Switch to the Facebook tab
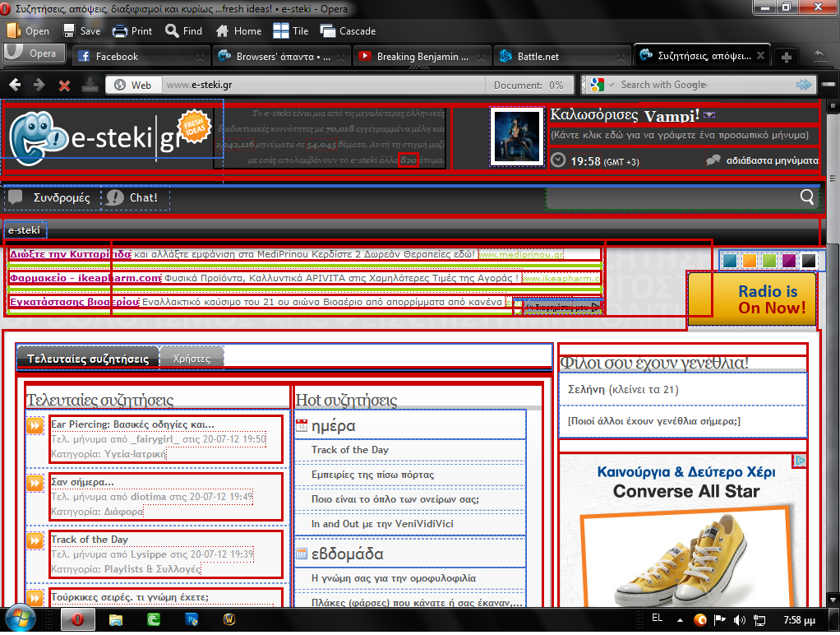The width and height of the screenshot is (840, 635). pos(141,56)
